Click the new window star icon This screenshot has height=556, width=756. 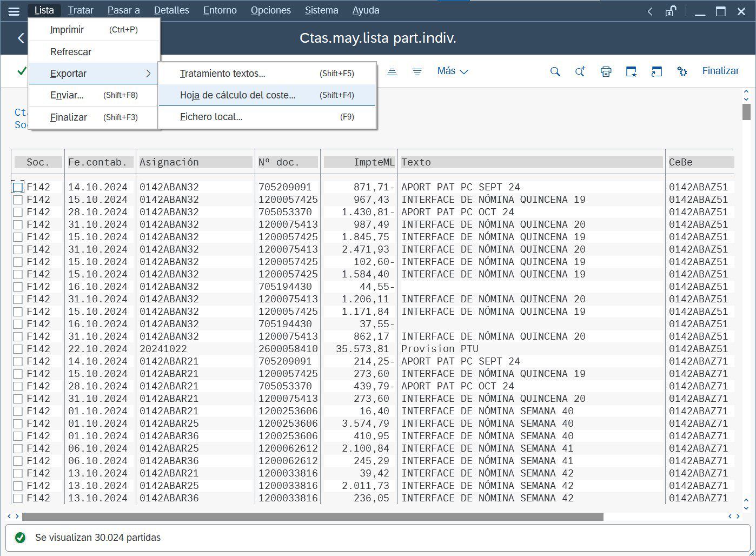tap(631, 71)
